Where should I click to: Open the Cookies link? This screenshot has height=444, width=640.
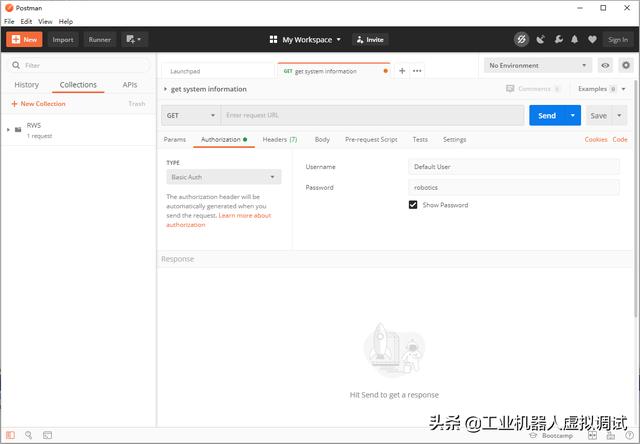596,140
